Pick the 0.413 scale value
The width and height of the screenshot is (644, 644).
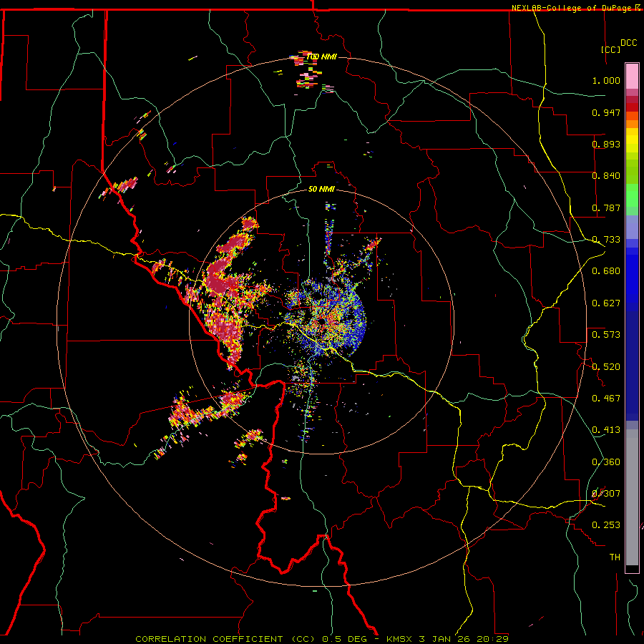pyautogui.click(x=606, y=430)
